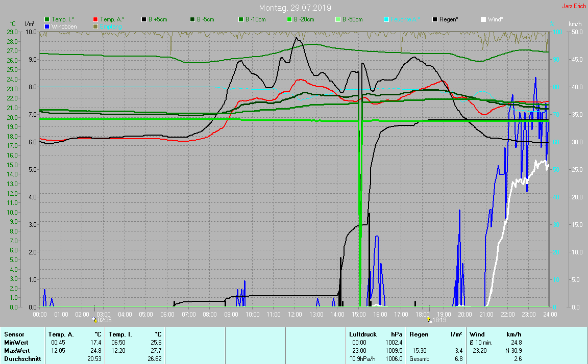Click the cyan Feuchte A. legend swatch
Viewport: 588px width, 364px height.
[x=386, y=19]
